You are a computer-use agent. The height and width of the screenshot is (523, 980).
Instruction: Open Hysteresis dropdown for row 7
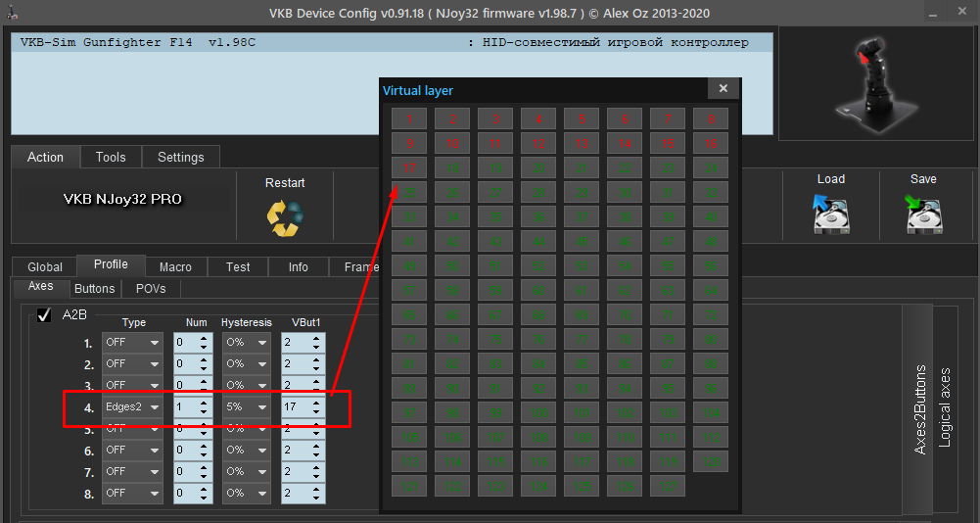pyautogui.click(x=247, y=471)
